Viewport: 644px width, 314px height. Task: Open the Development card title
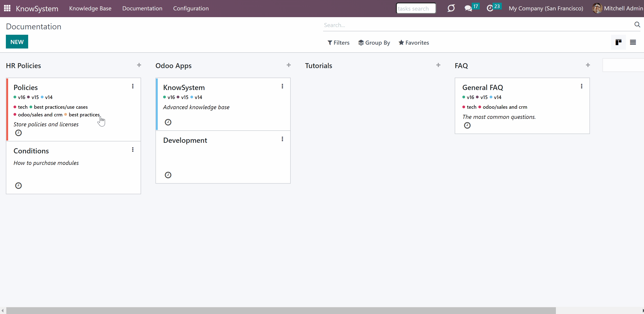click(185, 140)
